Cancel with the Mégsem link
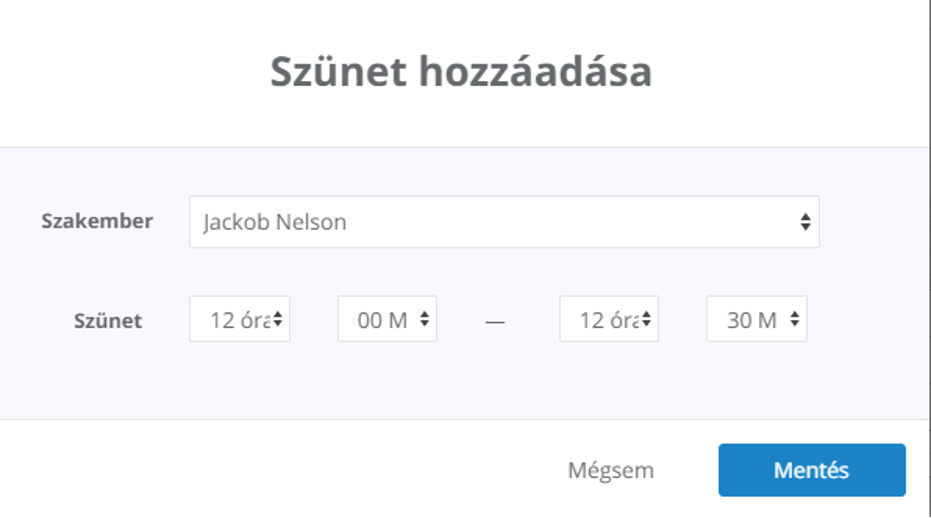This screenshot has height=518, width=931. [x=611, y=470]
